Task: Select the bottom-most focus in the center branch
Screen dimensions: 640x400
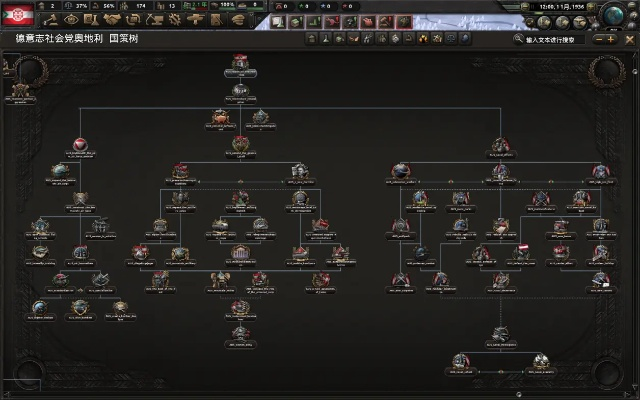Action: 240,334
